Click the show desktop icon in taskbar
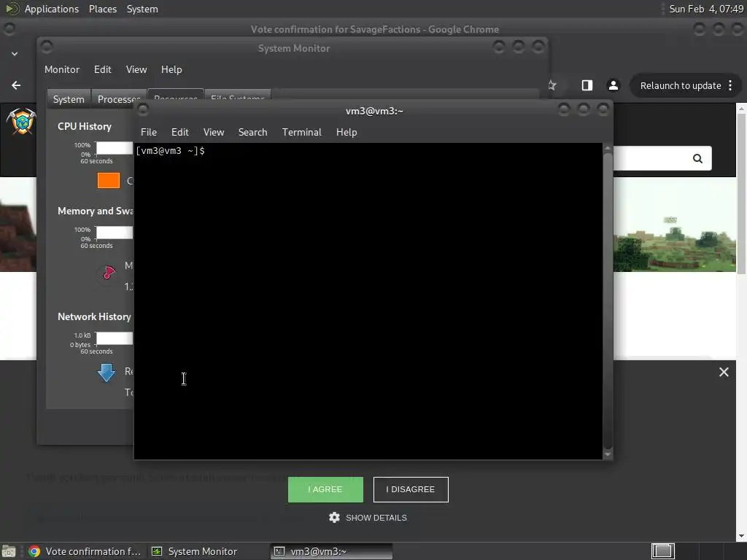This screenshot has width=747, height=560. click(9, 551)
